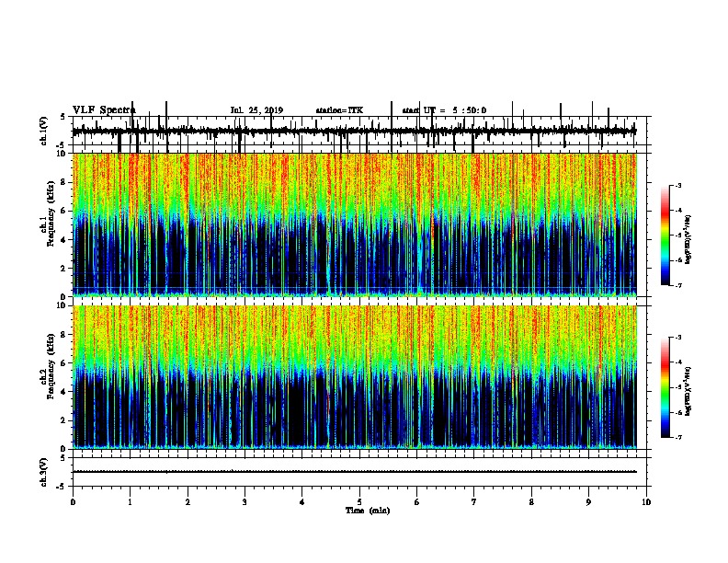Click the ch.2 color bar 'log(PSD)' label

pyautogui.click(x=688, y=391)
